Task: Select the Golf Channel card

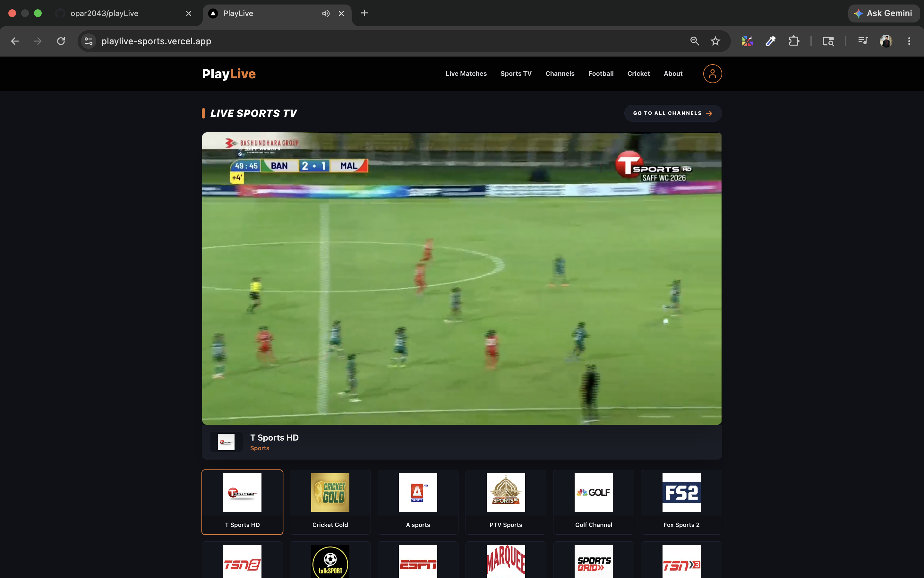Action: click(x=593, y=502)
